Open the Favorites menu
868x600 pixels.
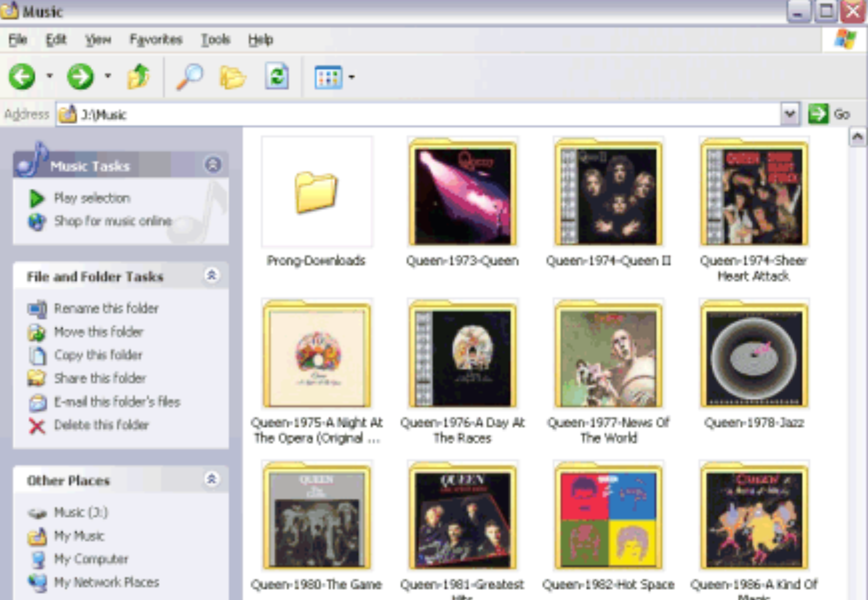click(x=156, y=39)
